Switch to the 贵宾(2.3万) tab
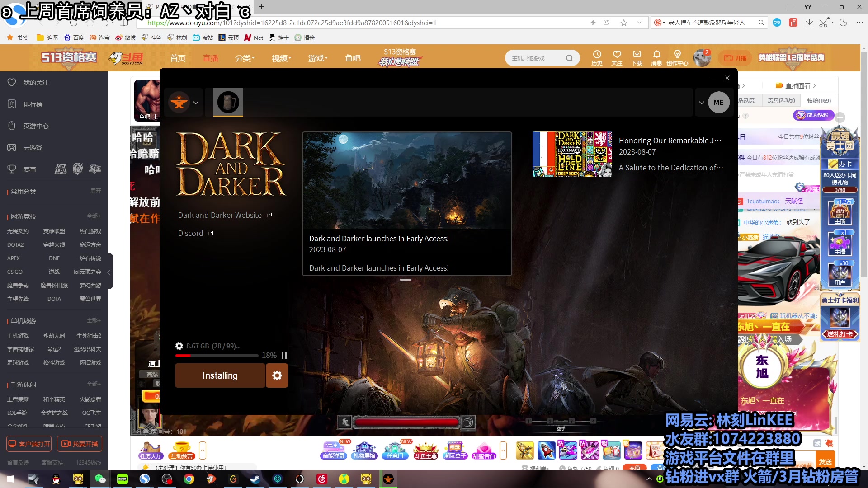Screen dimensions: 868x488 coord(781,100)
